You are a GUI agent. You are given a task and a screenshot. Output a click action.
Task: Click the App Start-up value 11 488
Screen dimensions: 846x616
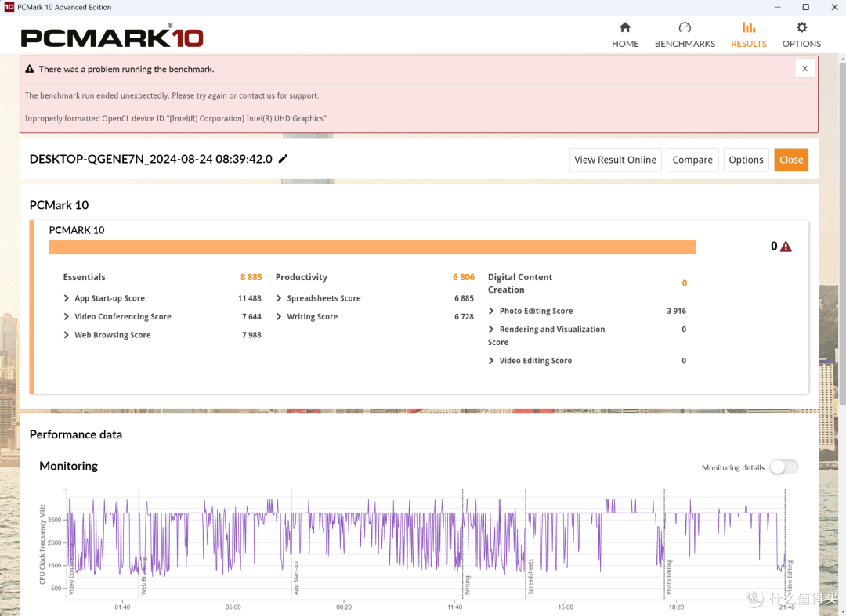249,298
